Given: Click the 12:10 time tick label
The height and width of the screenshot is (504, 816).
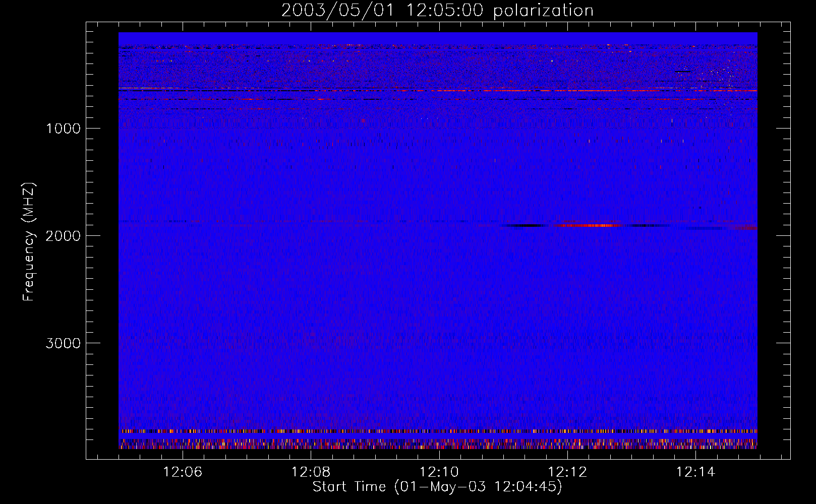Looking at the screenshot, I should [439, 472].
